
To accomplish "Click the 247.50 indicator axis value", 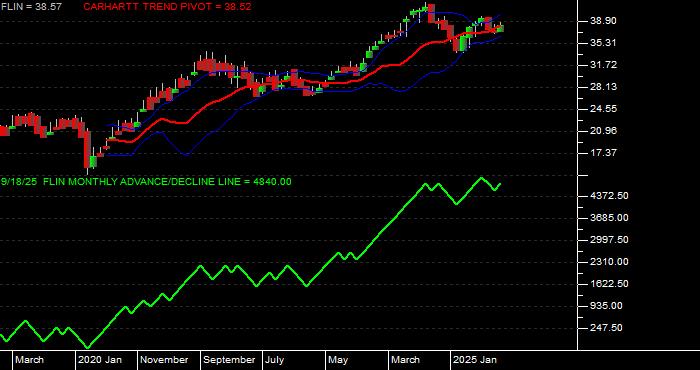I will (x=607, y=328).
